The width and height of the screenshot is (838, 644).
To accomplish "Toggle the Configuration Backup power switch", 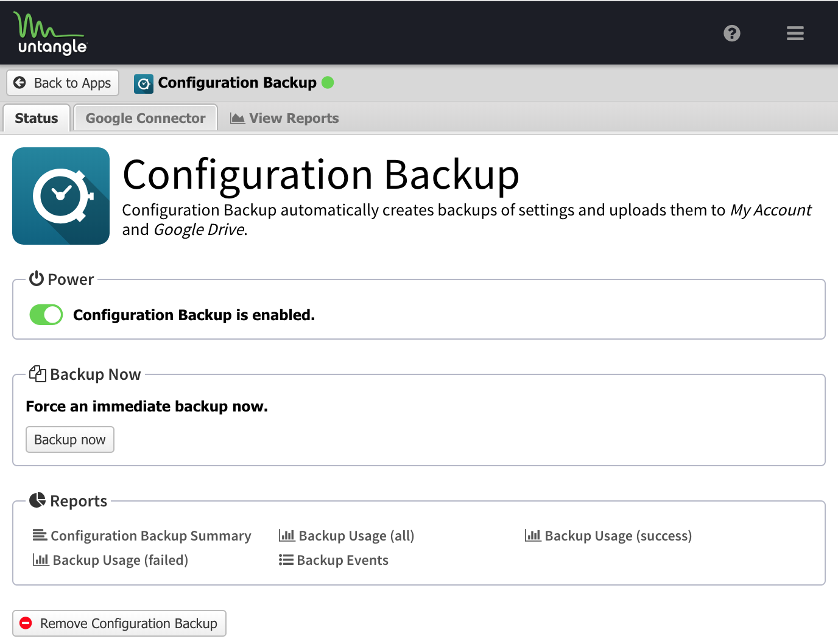I will [46, 315].
